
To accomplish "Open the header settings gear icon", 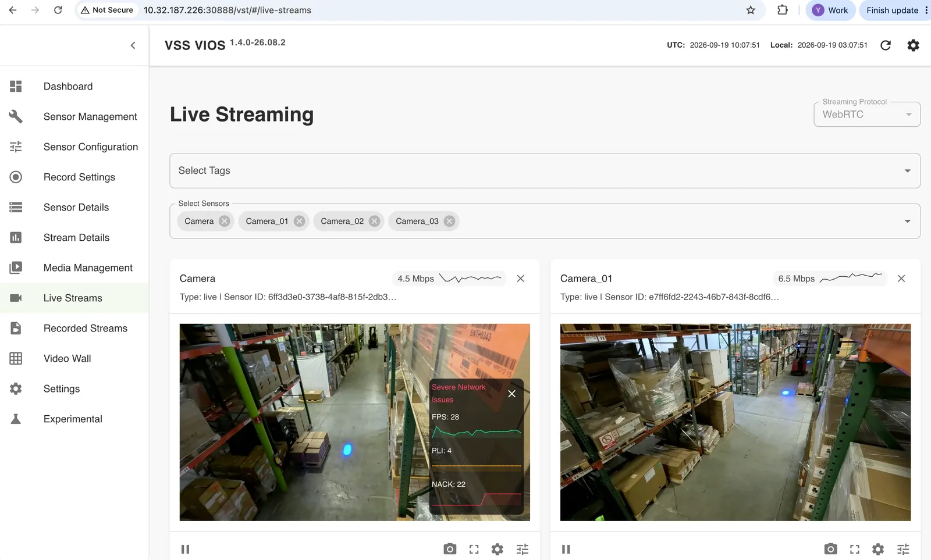I will pos(914,45).
